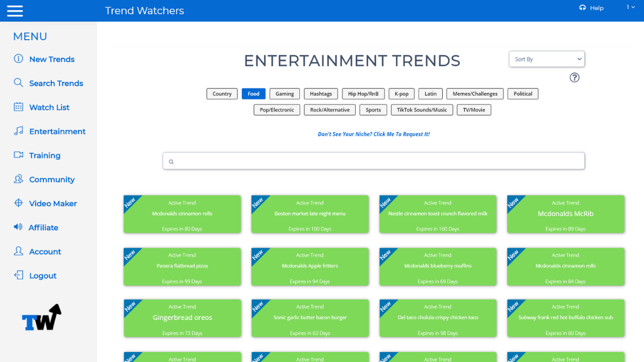The image size is (644, 362).
Task: Click the TW logo in sidebar
Action: [42, 317]
